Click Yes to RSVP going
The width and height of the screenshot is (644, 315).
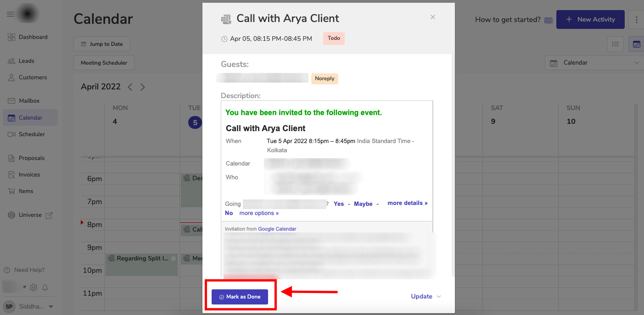(339, 204)
